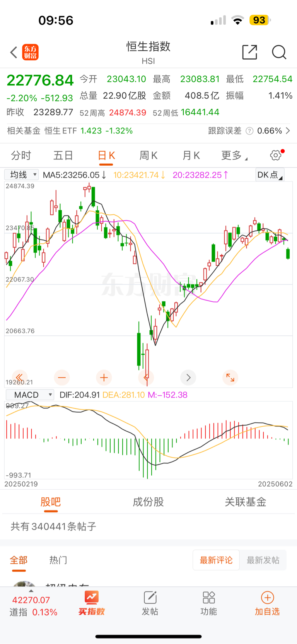Select the 日K chart tab
Image resolution: width=297 pixels, height=644 pixels.
tap(106, 155)
